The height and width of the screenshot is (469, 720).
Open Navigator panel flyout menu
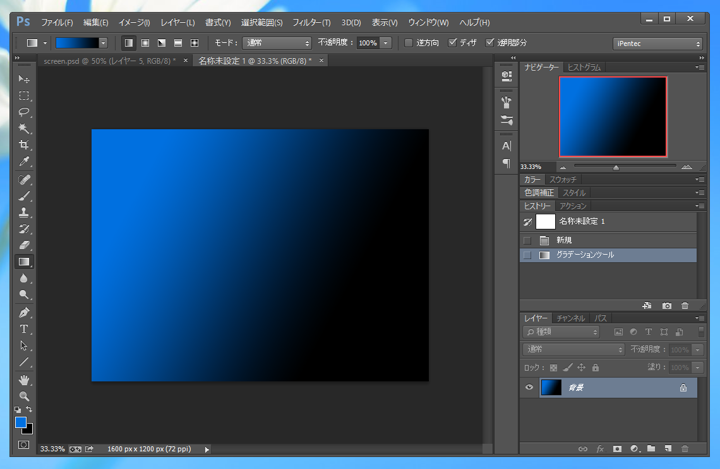pyautogui.click(x=700, y=68)
